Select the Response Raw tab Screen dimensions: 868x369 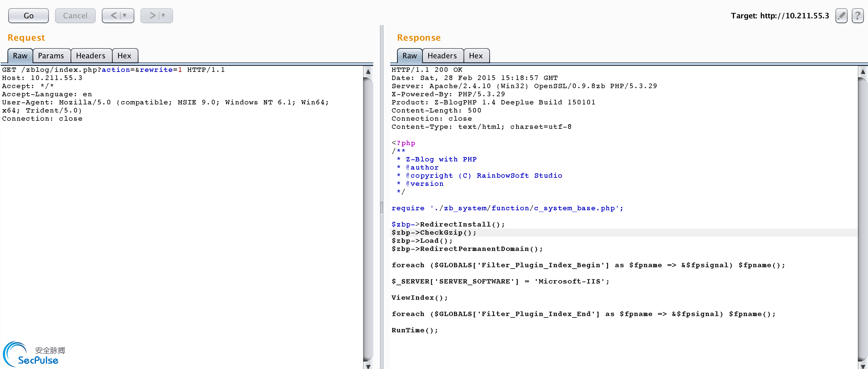point(410,56)
